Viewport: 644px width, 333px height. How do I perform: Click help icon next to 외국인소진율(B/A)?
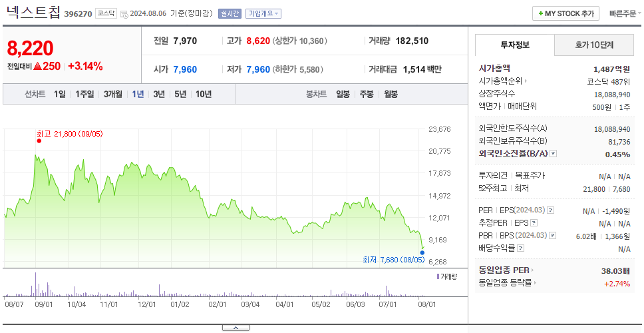pyautogui.click(x=554, y=154)
